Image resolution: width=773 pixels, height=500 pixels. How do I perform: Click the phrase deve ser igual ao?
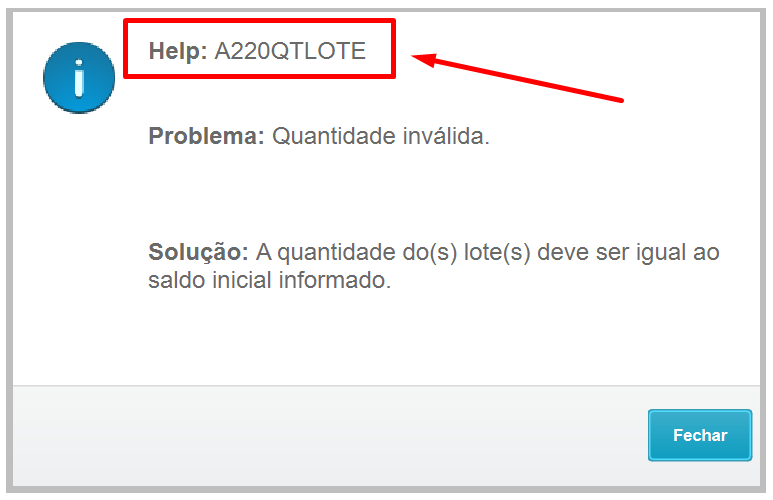click(628, 252)
